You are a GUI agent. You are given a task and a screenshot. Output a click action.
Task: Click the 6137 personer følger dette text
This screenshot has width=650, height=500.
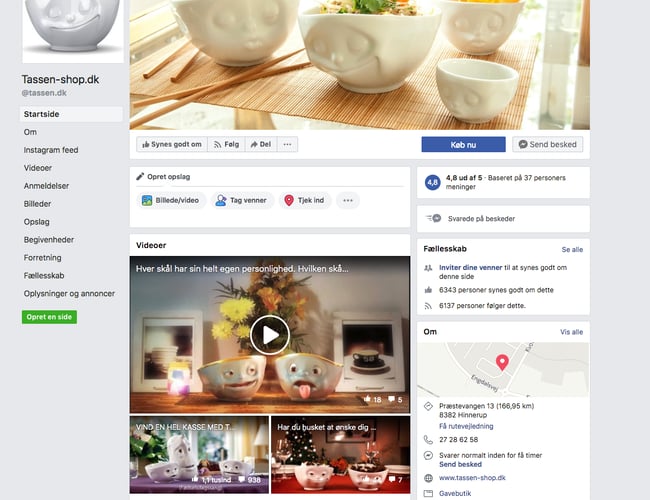point(482,306)
